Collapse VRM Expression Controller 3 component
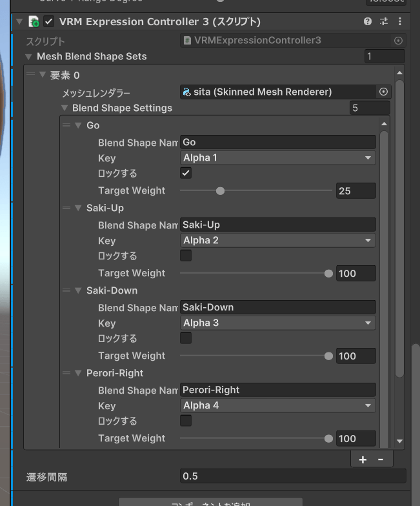Screen dimensions: 420x506 [x=19, y=22]
